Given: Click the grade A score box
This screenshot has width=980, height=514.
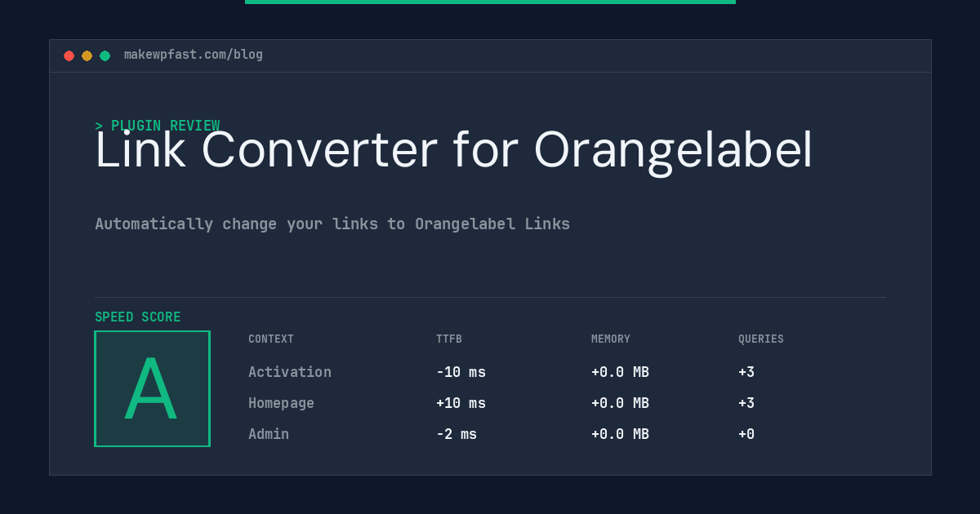Looking at the screenshot, I should pos(152,388).
